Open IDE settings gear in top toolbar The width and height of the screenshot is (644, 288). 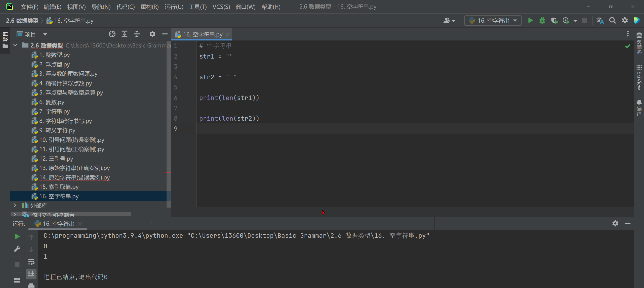625,21
